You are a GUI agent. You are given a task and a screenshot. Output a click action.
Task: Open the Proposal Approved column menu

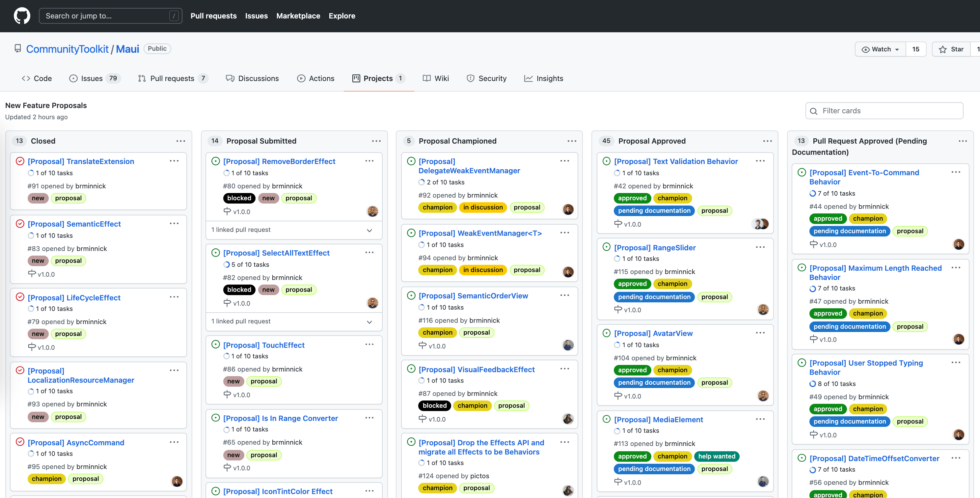coord(767,141)
